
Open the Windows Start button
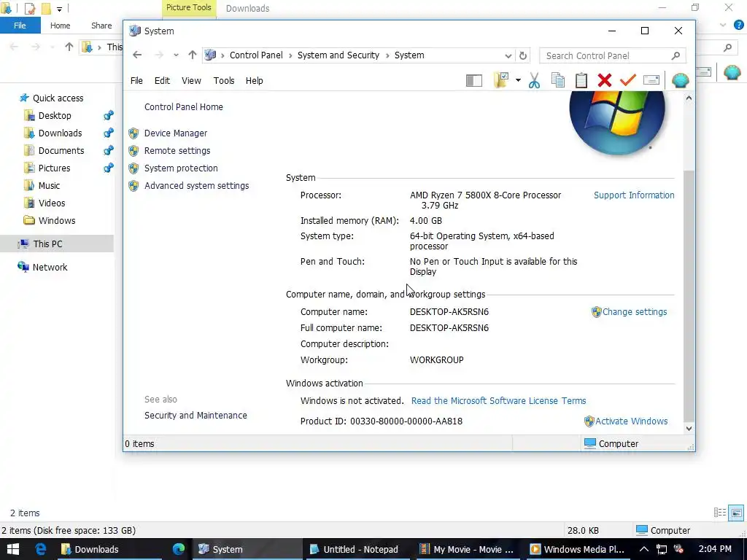(13, 550)
